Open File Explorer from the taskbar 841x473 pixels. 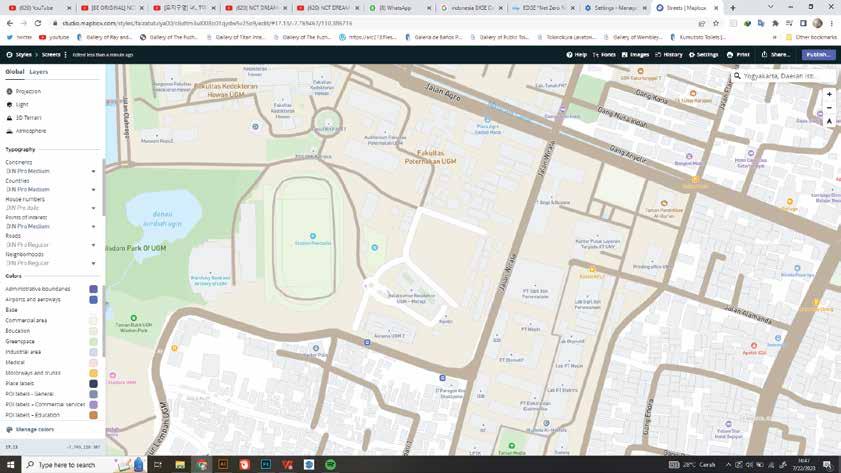tap(180, 464)
